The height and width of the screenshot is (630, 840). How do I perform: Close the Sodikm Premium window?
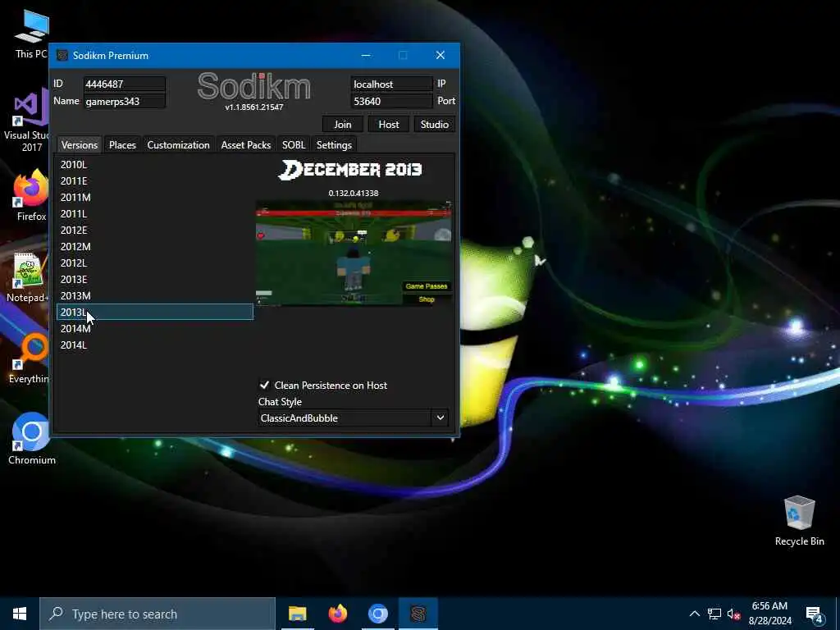point(441,55)
